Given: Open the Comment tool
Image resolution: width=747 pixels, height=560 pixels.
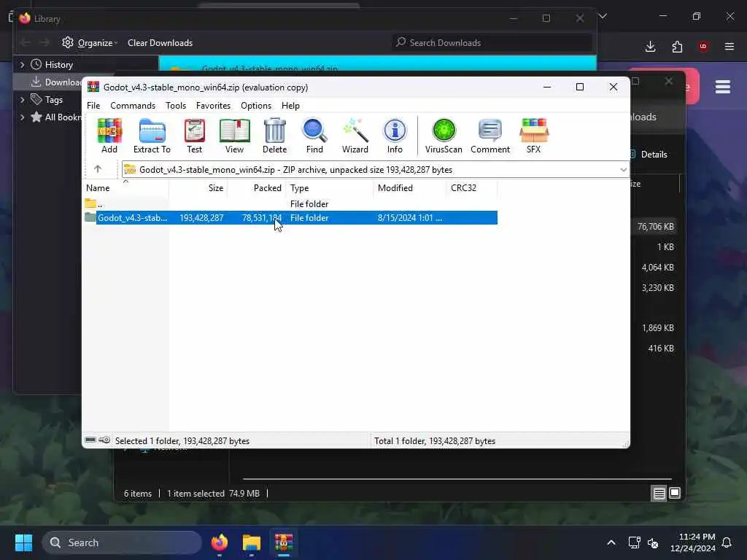Looking at the screenshot, I should click(490, 136).
